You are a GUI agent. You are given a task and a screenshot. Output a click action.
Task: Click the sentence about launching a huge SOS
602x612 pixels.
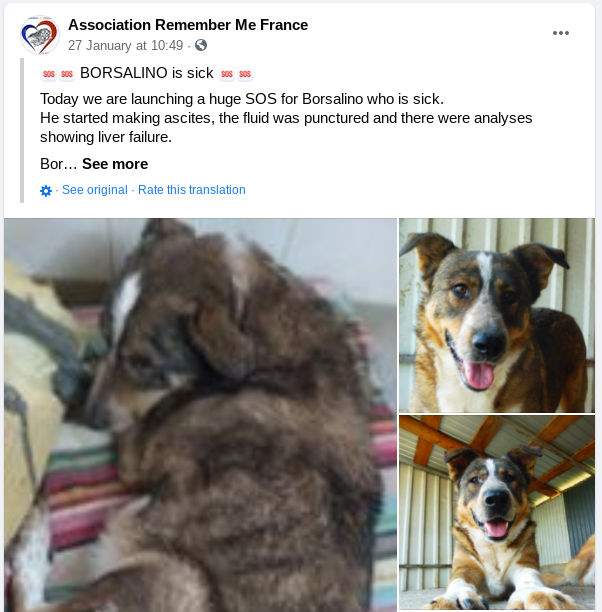(242, 99)
